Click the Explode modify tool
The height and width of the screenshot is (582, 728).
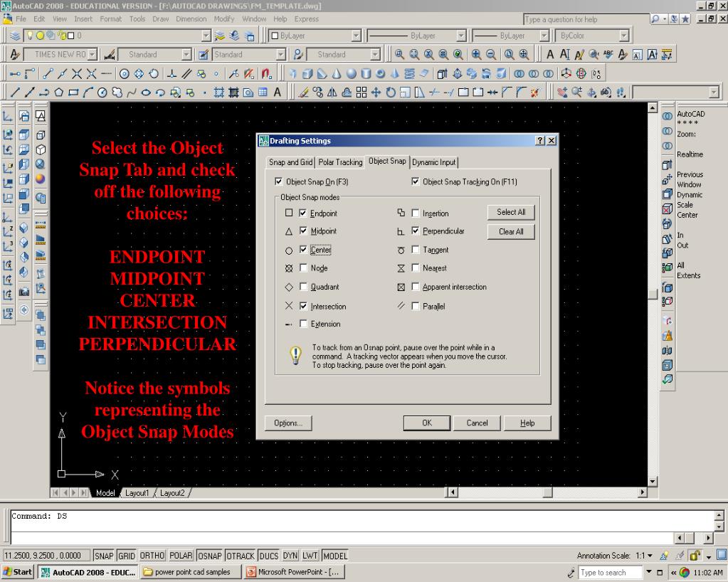pos(535,92)
